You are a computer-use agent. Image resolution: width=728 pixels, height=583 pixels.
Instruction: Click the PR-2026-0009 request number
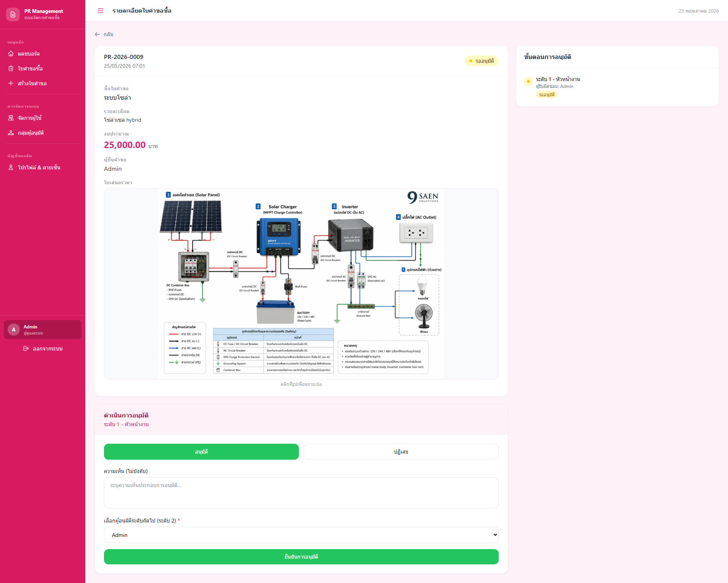(x=124, y=57)
